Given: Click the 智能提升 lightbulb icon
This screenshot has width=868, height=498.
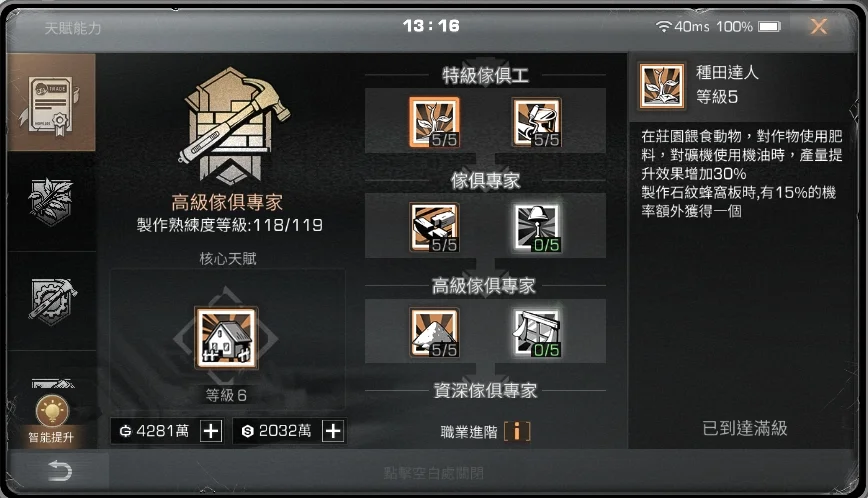Looking at the screenshot, I should (52, 412).
